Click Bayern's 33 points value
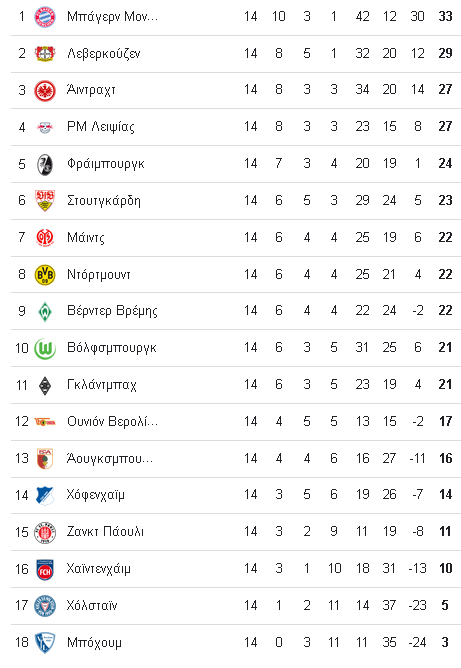Screen dimensions: 461x668 pyautogui.click(x=445, y=16)
